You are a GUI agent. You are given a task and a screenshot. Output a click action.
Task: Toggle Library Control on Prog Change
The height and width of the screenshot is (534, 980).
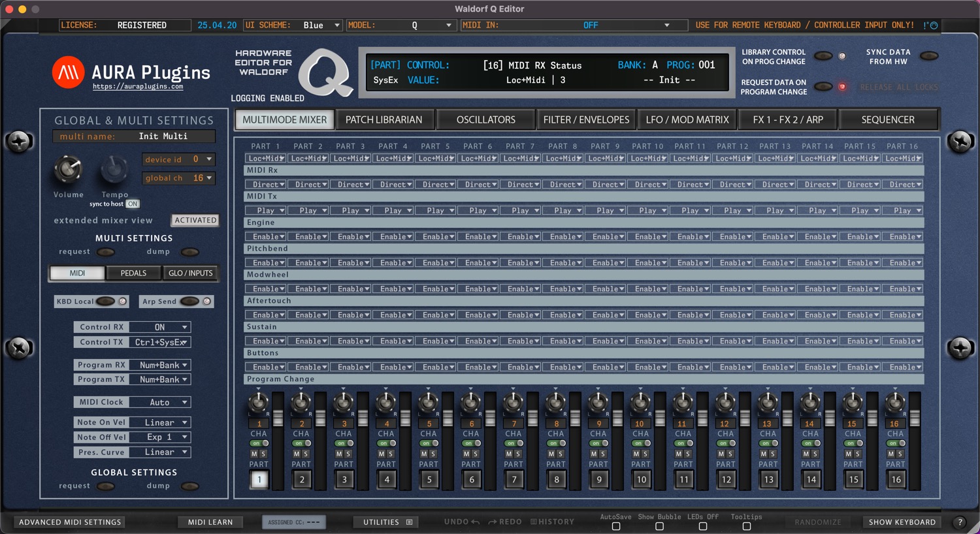coord(823,56)
